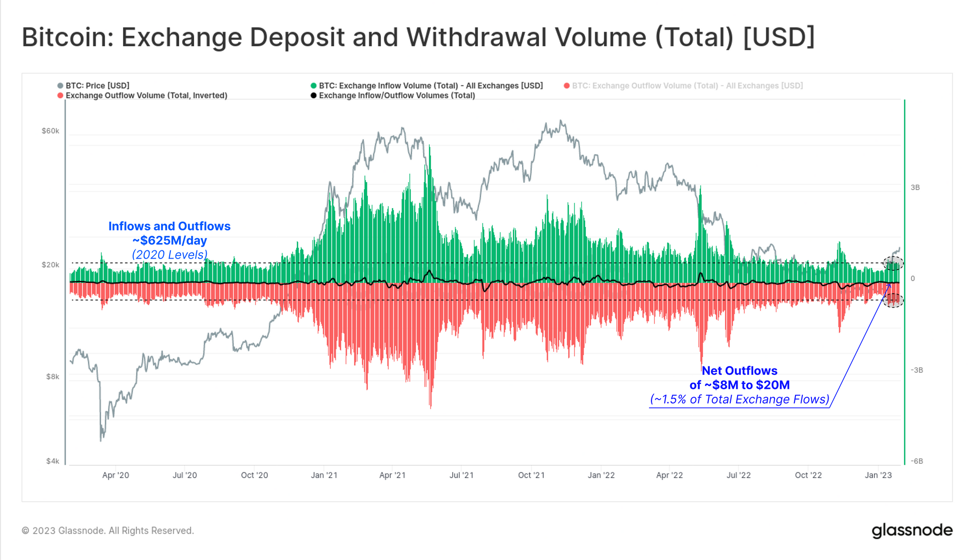Image resolution: width=973 pixels, height=560 pixels.
Task: Click the Jul '22 x-axis label
Action: point(739,475)
